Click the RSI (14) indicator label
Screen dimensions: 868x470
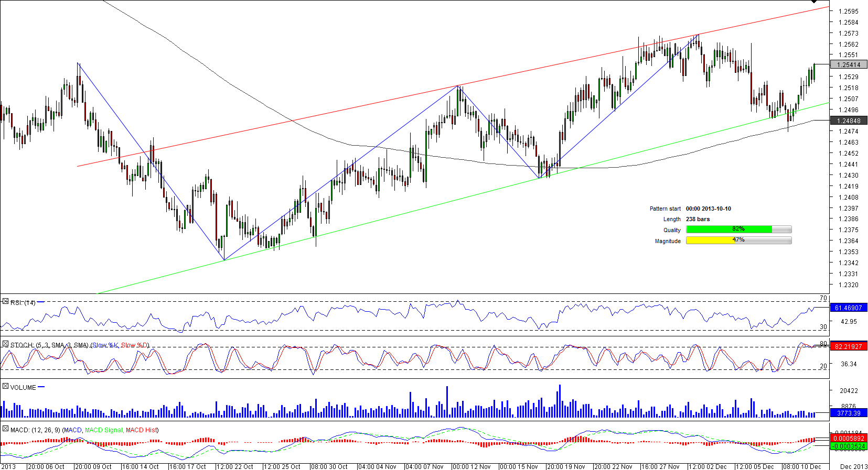click(x=23, y=303)
